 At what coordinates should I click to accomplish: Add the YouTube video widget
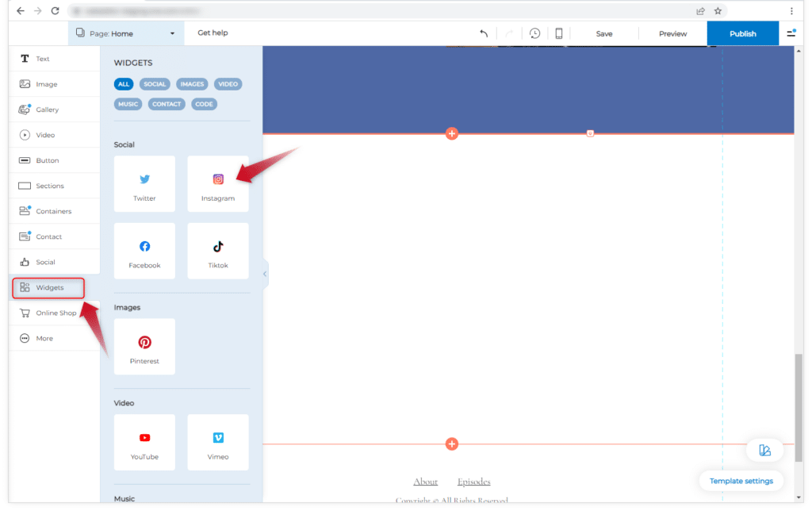click(144, 443)
